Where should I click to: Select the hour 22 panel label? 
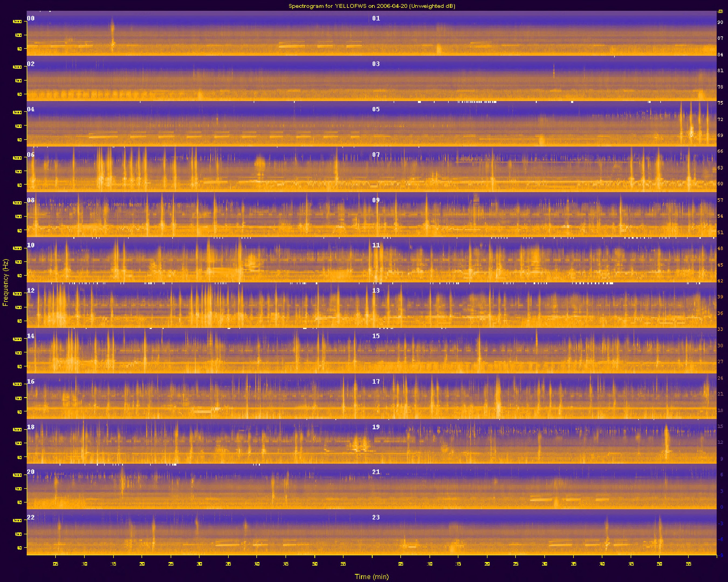point(31,517)
